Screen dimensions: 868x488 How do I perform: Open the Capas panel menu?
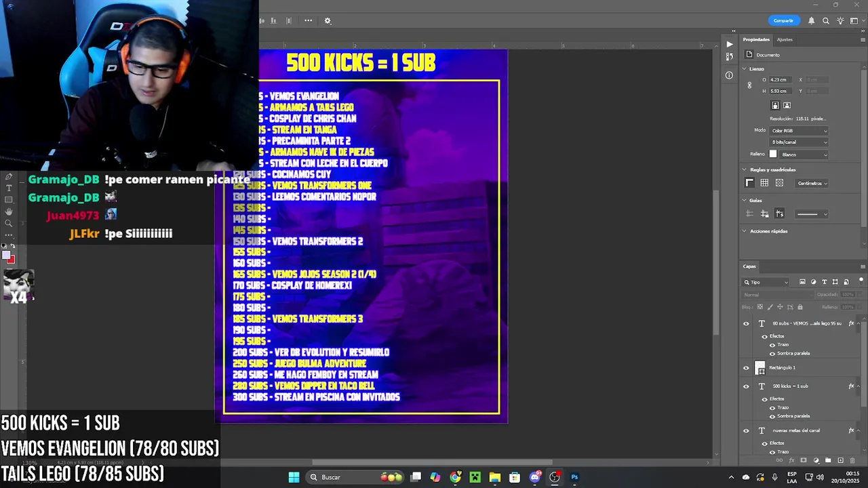tap(863, 266)
